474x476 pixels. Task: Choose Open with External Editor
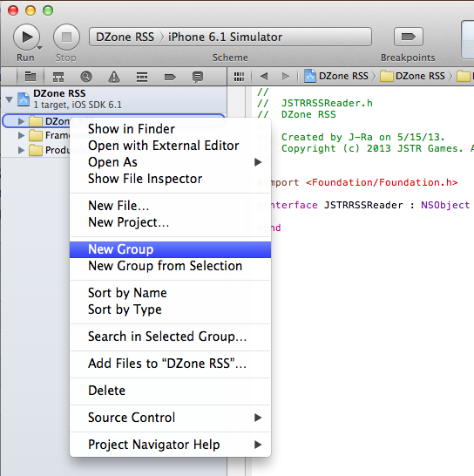pyautogui.click(x=170, y=146)
